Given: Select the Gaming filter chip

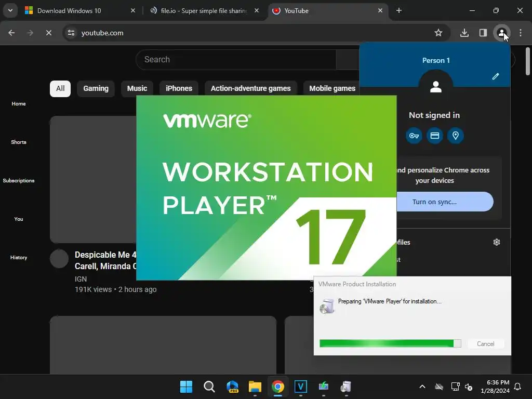Looking at the screenshot, I should [x=96, y=88].
